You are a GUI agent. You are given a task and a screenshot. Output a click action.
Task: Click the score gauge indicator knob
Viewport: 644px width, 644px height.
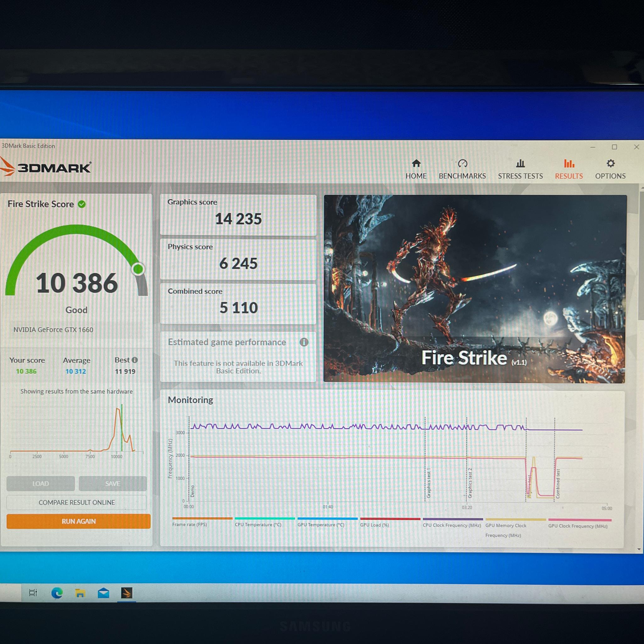coord(138,269)
